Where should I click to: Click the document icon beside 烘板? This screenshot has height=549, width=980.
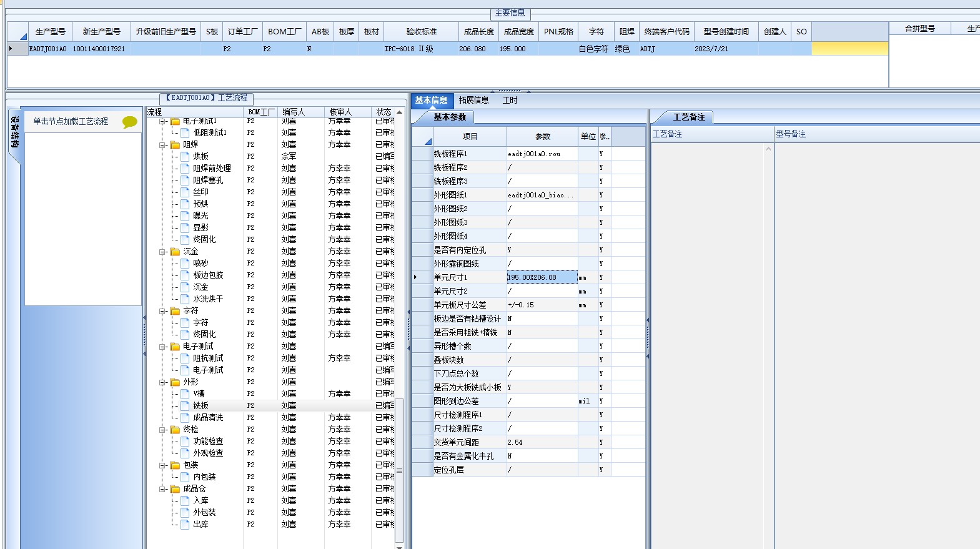[185, 156]
